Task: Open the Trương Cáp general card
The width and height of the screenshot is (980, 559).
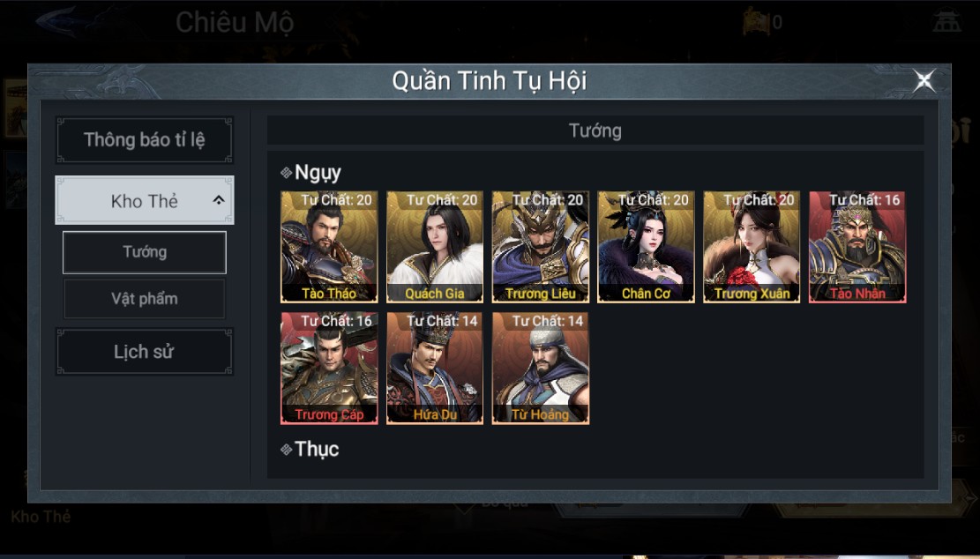Action: click(x=329, y=368)
